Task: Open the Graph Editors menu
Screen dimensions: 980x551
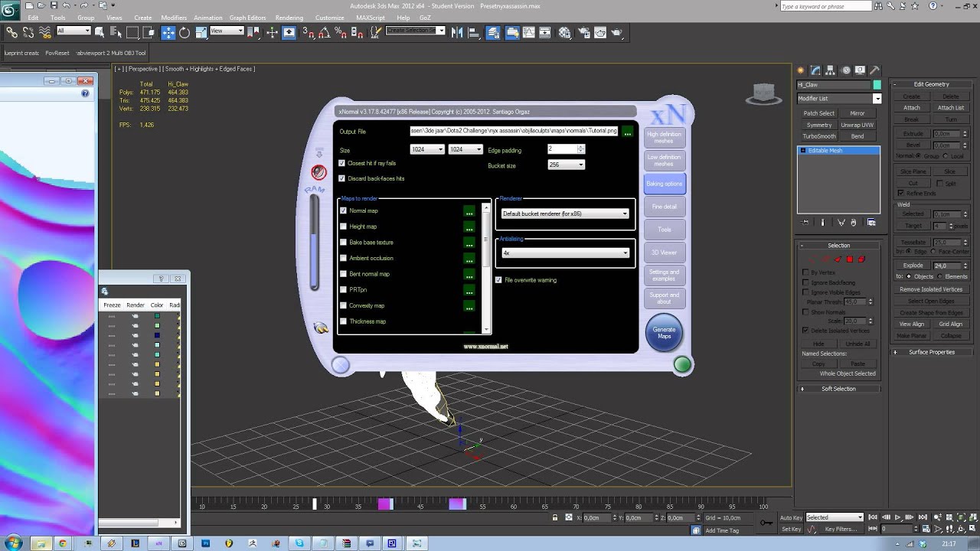Action: pyautogui.click(x=247, y=18)
